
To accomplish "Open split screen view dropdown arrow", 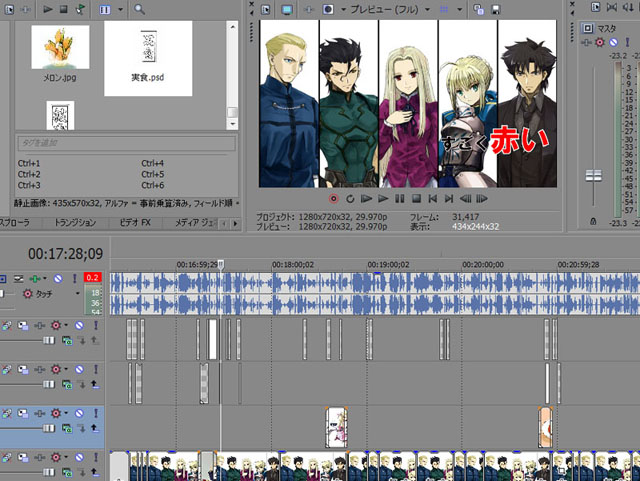I will click(x=343, y=9).
